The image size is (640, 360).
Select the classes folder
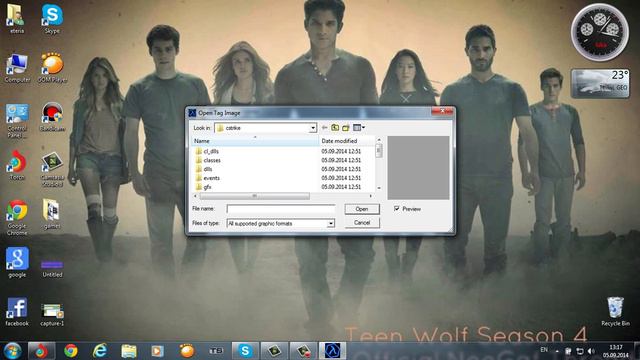(212, 160)
